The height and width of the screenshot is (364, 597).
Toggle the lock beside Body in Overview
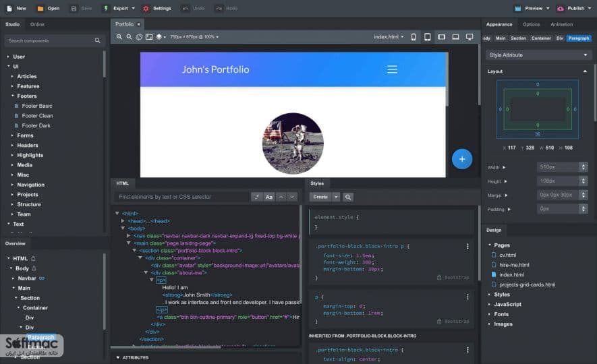tap(34, 268)
